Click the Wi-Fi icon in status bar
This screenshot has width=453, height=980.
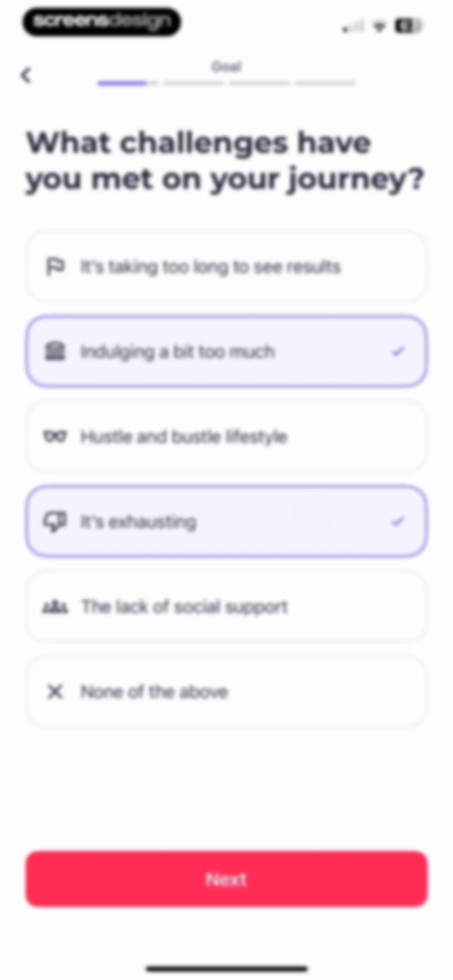(x=379, y=26)
